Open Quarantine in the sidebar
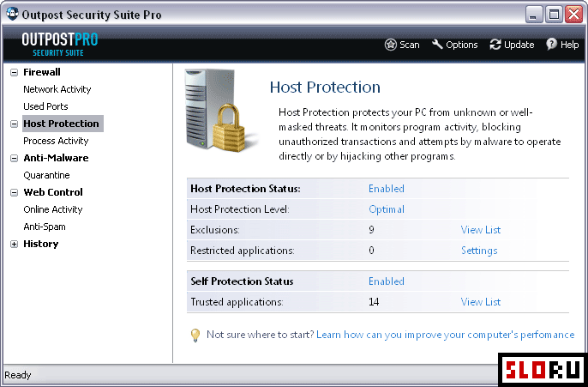The image size is (588, 387). coord(46,175)
